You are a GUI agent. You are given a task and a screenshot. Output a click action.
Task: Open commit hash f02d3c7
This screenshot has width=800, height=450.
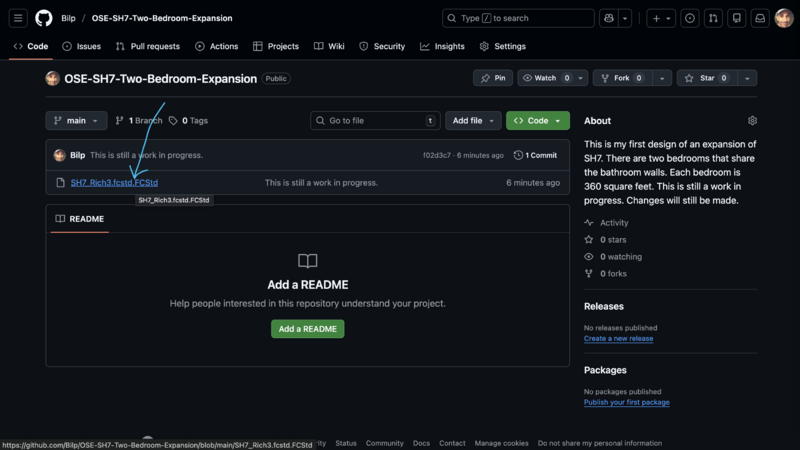coord(437,155)
